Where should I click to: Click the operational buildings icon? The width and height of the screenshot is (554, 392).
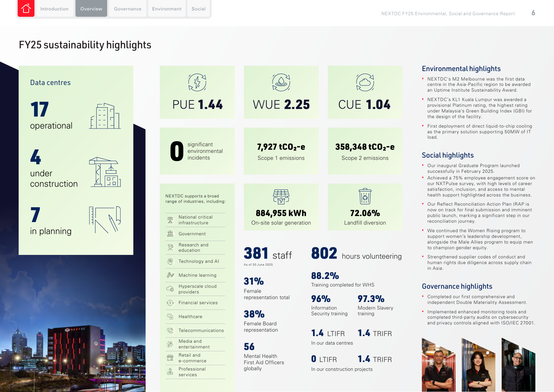pos(105,116)
